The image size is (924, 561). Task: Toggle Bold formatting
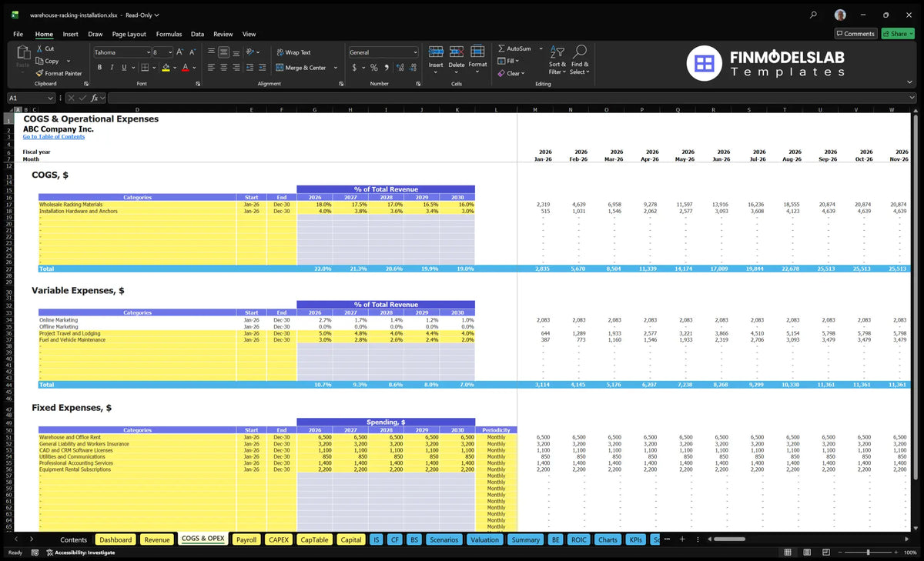(x=99, y=68)
